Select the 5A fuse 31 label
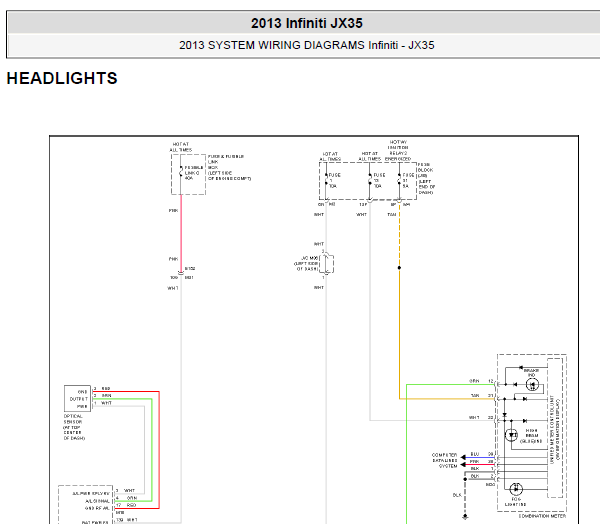 pos(408,180)
